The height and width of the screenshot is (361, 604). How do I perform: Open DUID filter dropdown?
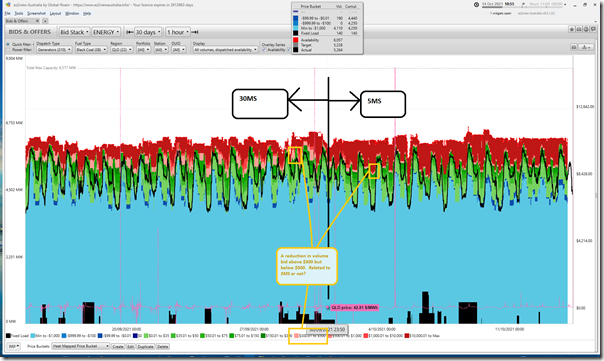(178, 50)
